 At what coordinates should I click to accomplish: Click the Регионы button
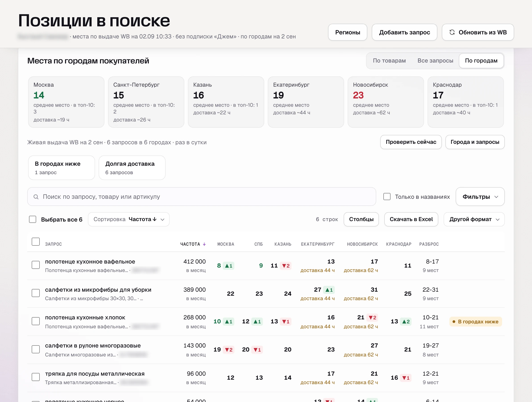click(x=347, y=32)
